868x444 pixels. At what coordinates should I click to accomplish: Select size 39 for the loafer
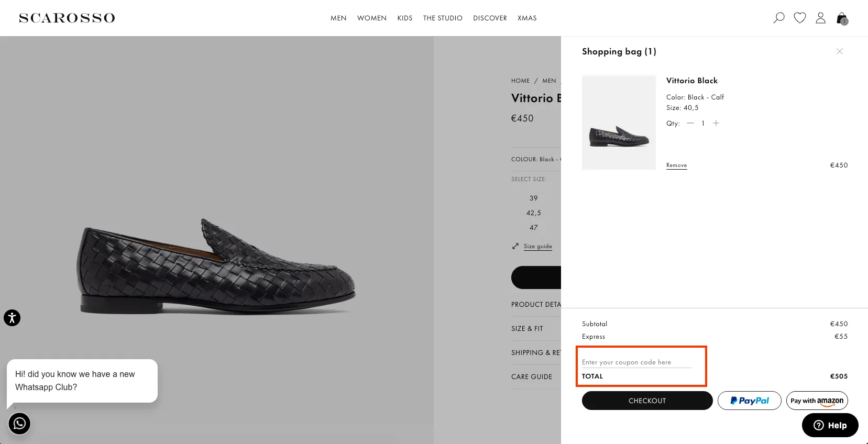[x=533, y=198]
